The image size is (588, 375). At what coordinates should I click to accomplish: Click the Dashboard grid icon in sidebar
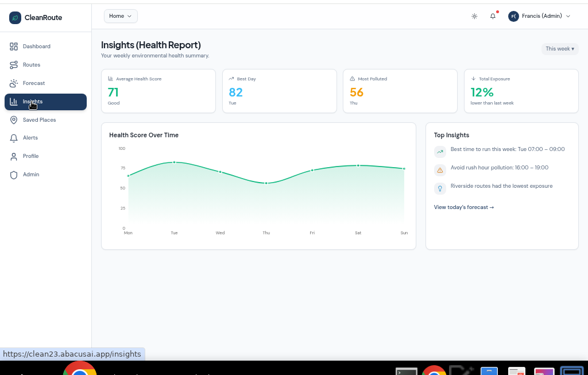click(14, 47)
